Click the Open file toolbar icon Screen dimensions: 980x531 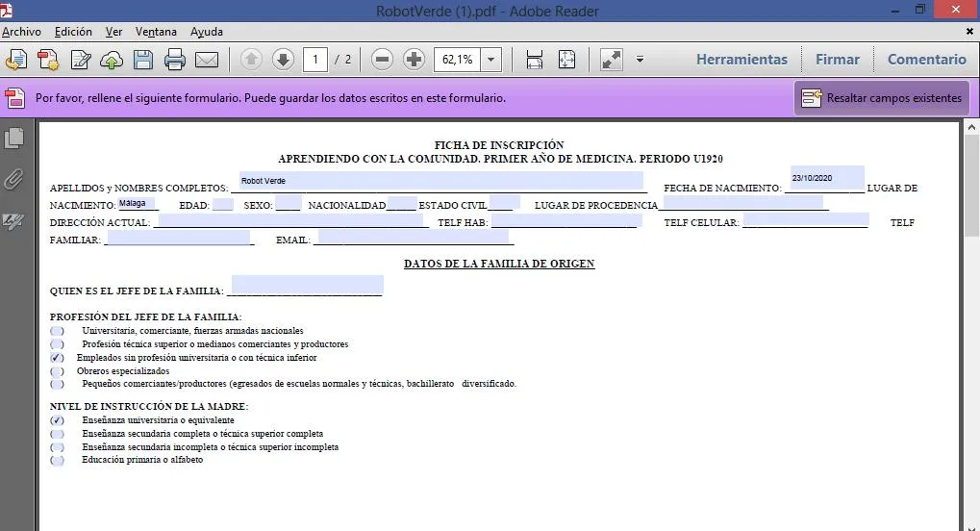pyautogui.click(x=16, y=60)
